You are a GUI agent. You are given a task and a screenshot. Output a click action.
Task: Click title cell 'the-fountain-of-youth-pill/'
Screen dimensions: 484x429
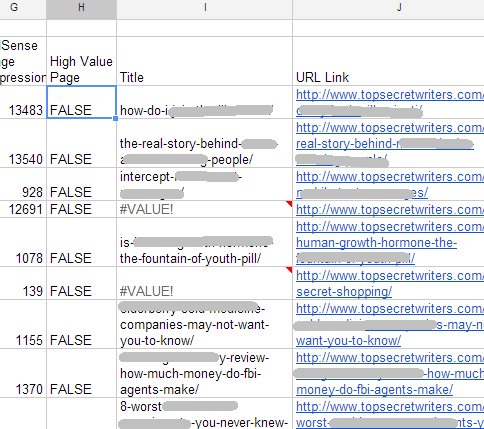205,242
